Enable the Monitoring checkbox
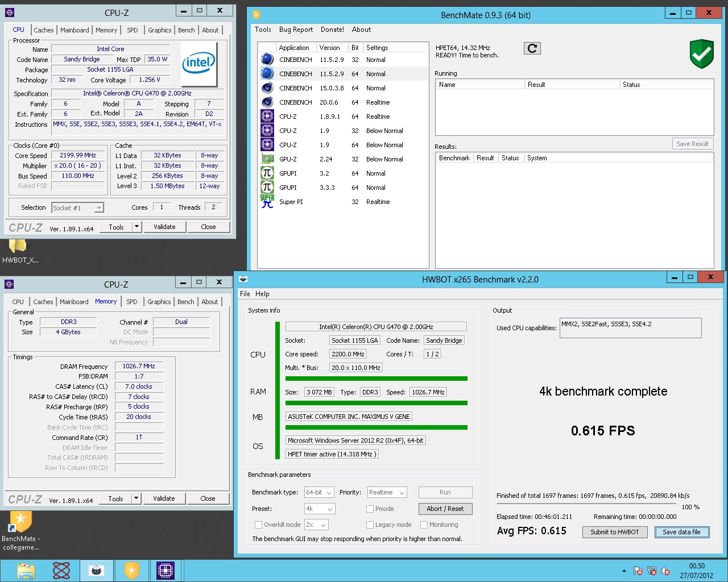Image resolution: width=728 pixels, height=582 pixels. tap(424, 525)
